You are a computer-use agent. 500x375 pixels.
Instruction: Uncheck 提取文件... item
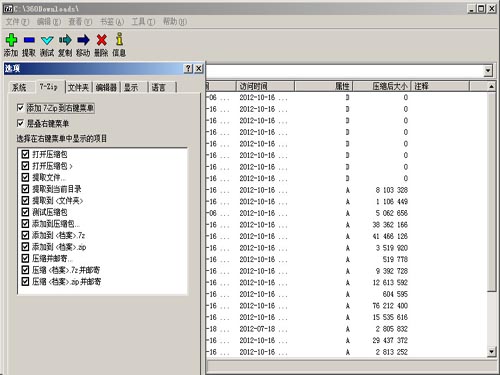tap(25, 177)
